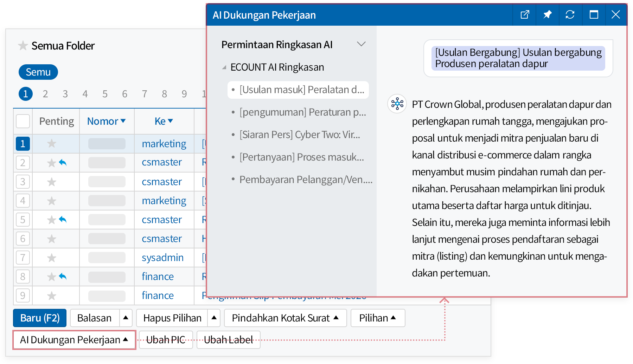633x364 pixels.
Task: Star row 3 csmaster message
Action: coord(52,182)
